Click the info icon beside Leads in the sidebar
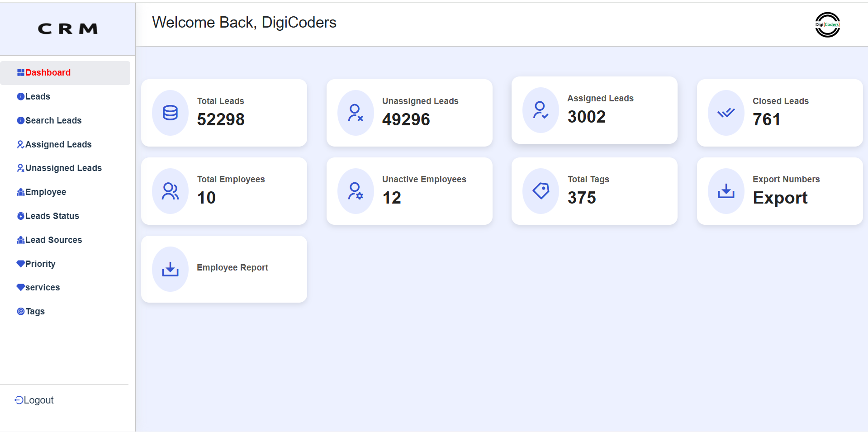Viewport: 868px width, 432px height. click(21, 96)
